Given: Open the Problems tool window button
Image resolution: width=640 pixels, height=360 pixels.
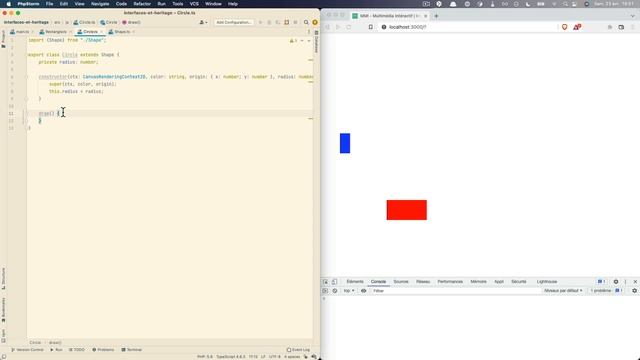Looking at the screenshot, I should [x=103, y=350].
